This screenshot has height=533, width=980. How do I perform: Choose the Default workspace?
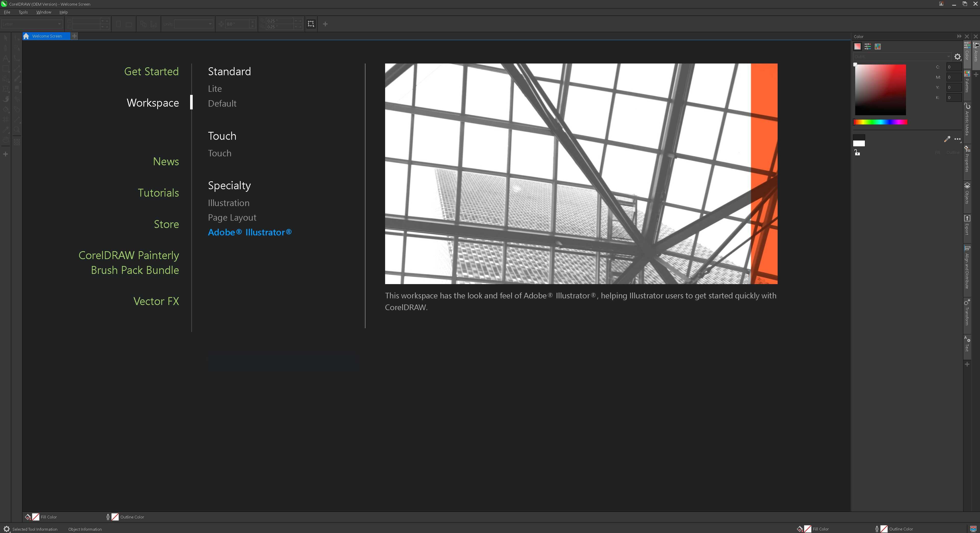[222, 103]
